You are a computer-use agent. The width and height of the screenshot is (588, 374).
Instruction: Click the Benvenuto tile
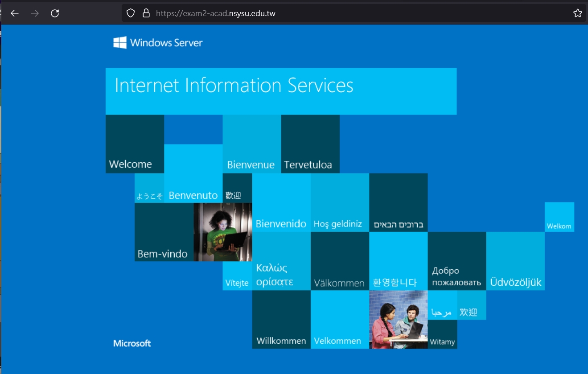point(193,173)
